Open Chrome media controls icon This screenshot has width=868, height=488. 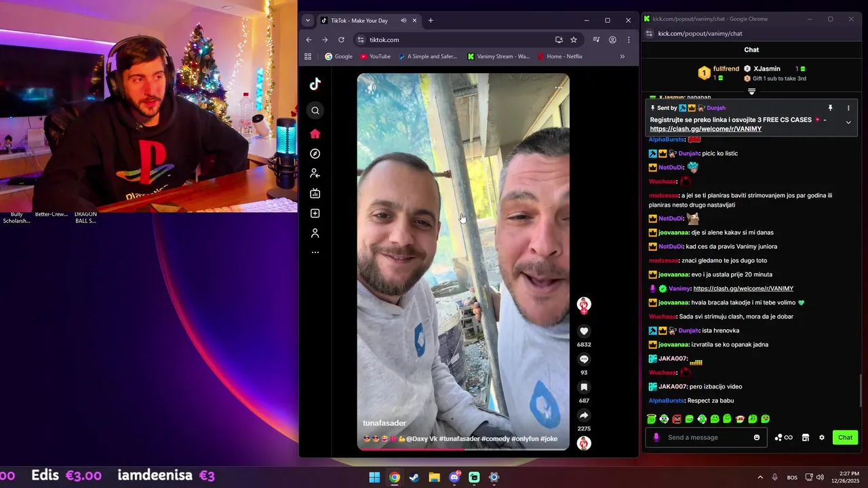pyautogui.click(x=596, y=40)
